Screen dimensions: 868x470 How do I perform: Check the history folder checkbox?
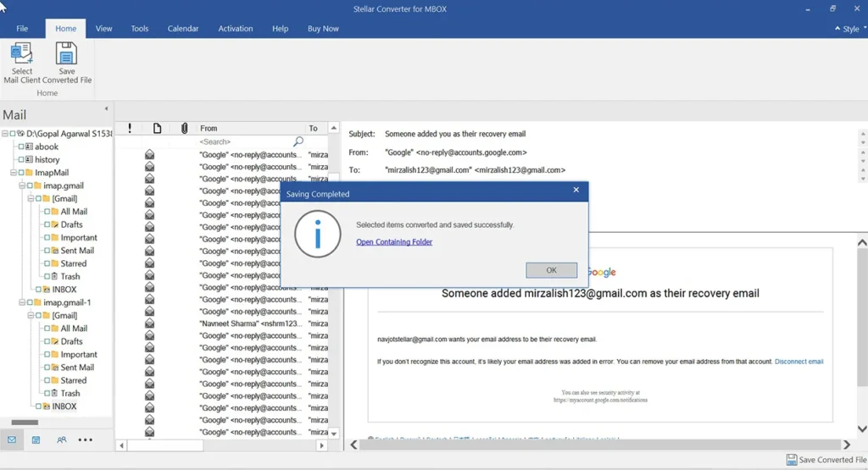click(21, 159)
